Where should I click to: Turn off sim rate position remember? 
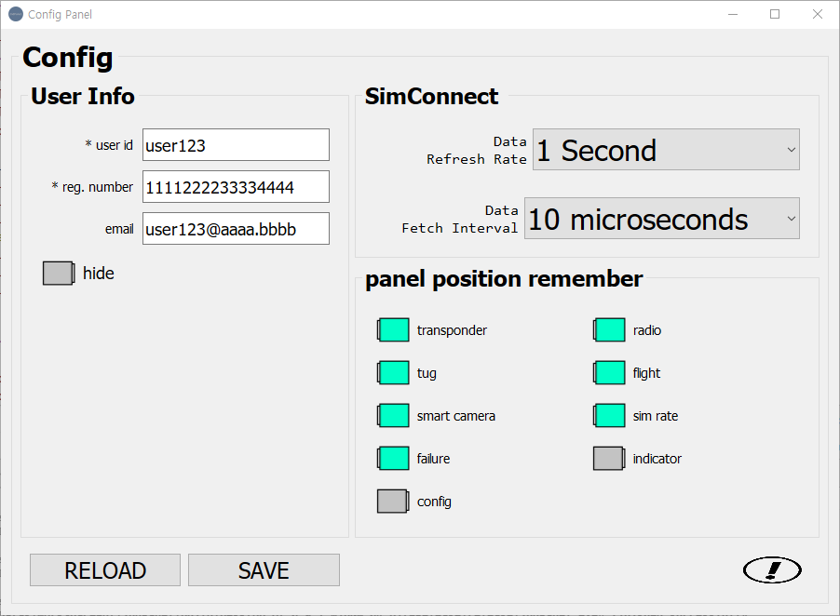coord(609,416)
